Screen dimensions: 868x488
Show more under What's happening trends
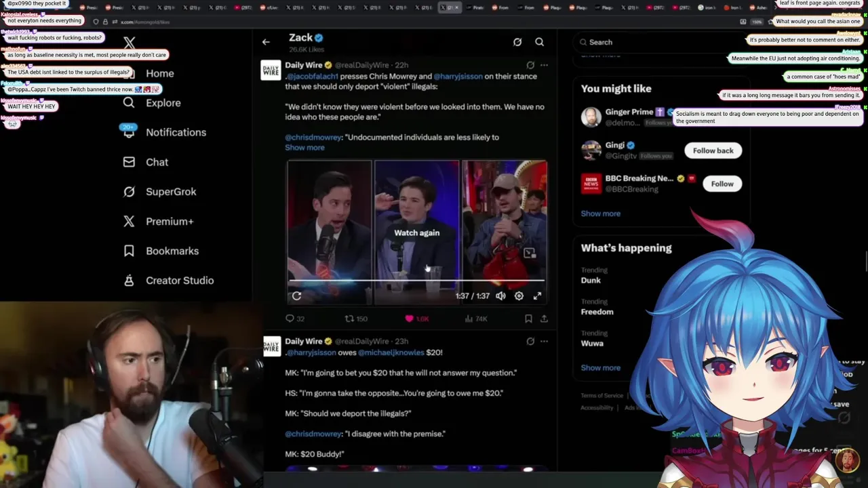[600, 368]
